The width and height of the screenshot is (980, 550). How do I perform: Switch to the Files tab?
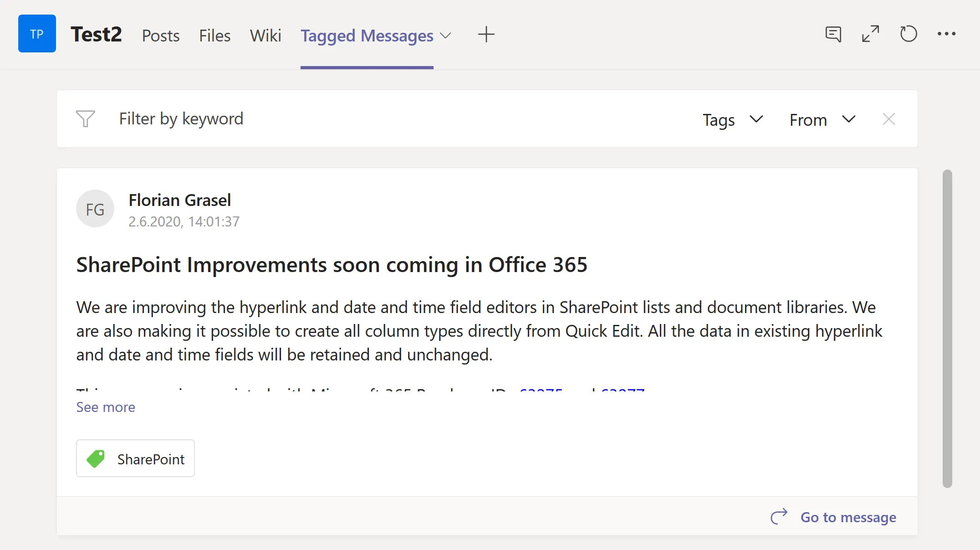coord(214,36)
